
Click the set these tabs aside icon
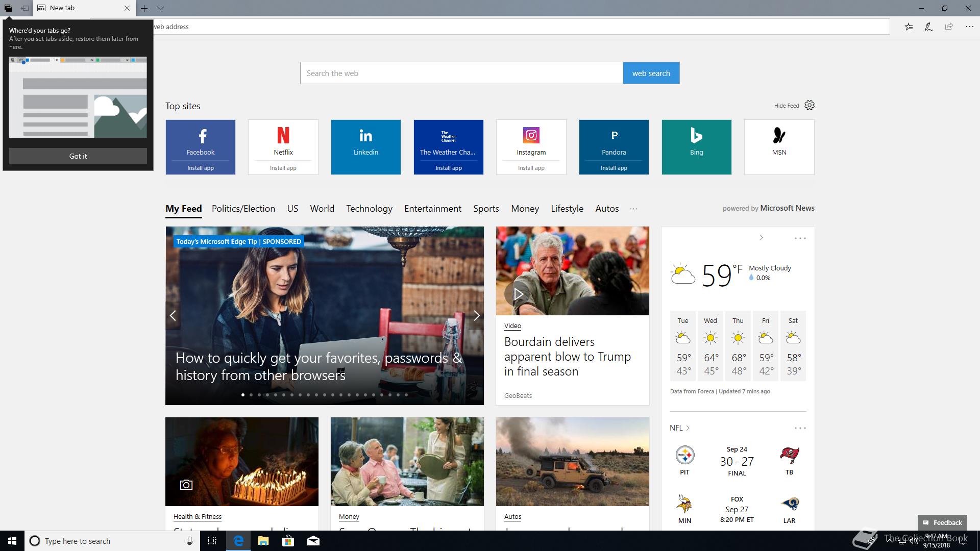pos(24,8)
